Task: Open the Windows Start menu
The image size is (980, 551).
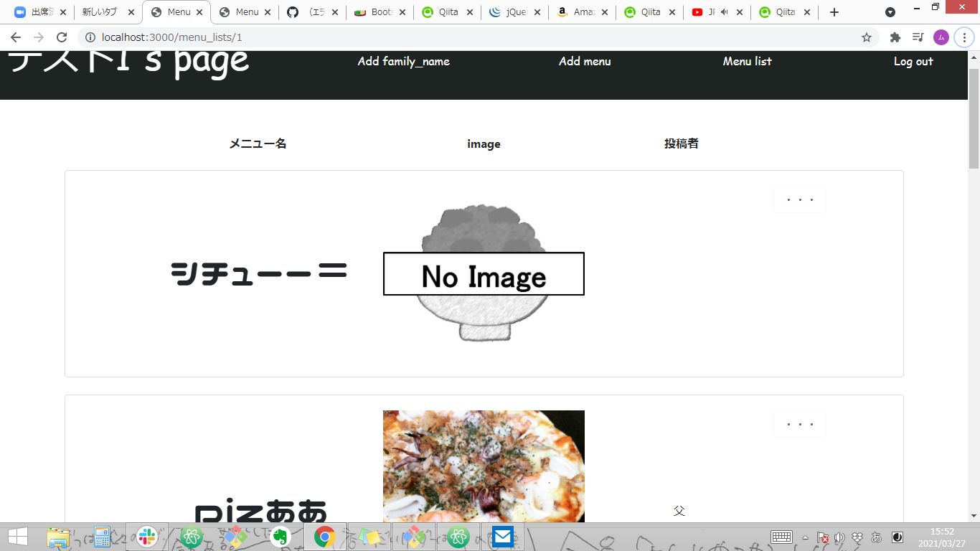Action: pos(15,536)
